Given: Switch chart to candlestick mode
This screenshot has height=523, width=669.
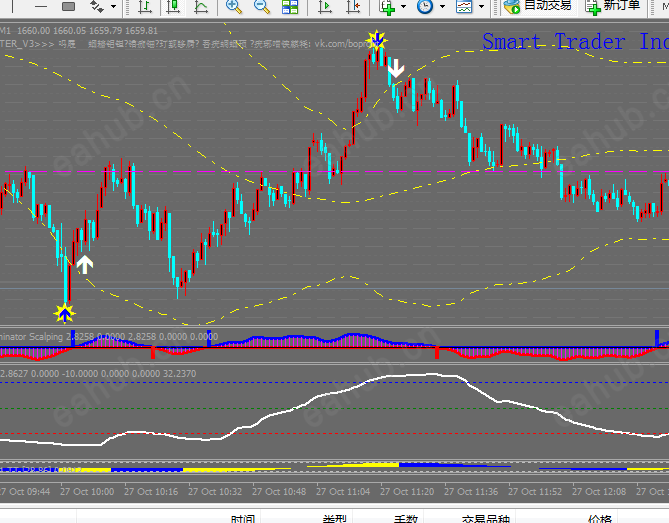Looking at the screenshot, I should 173,6.
